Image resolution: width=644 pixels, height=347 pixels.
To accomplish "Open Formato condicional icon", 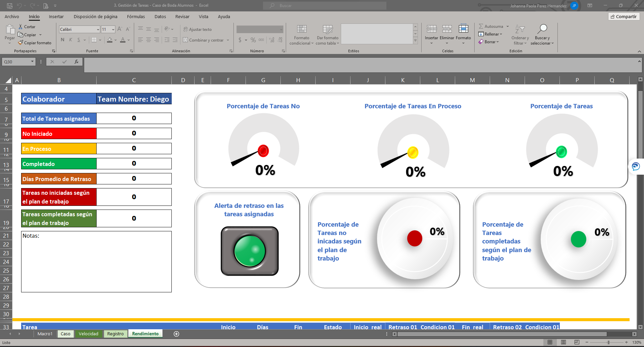I will (302, 30).
